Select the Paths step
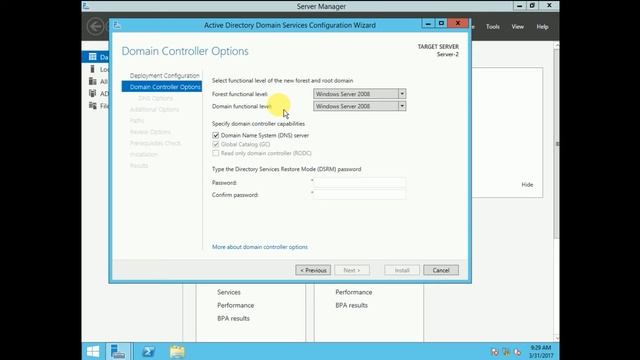This screenshot has width=640, height=360. point(137,120)
